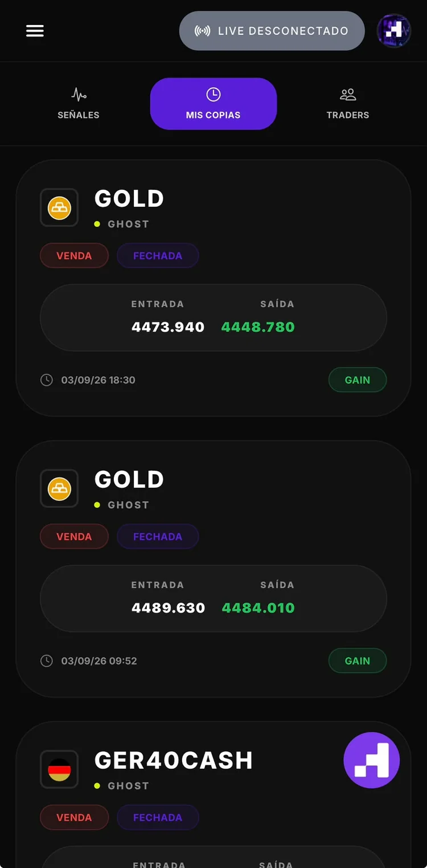Open the hamburger menu

[x=35, y=31]
